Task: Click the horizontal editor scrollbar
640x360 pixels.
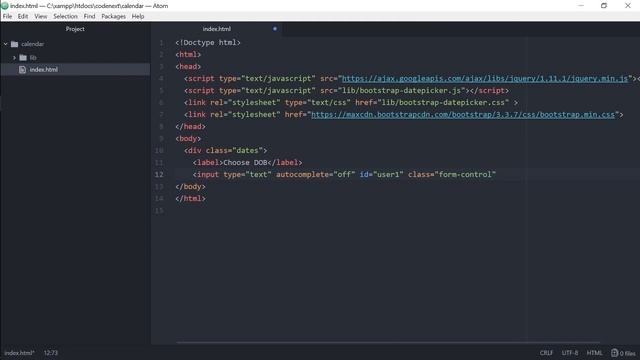Action: click(x=388, y=342)
